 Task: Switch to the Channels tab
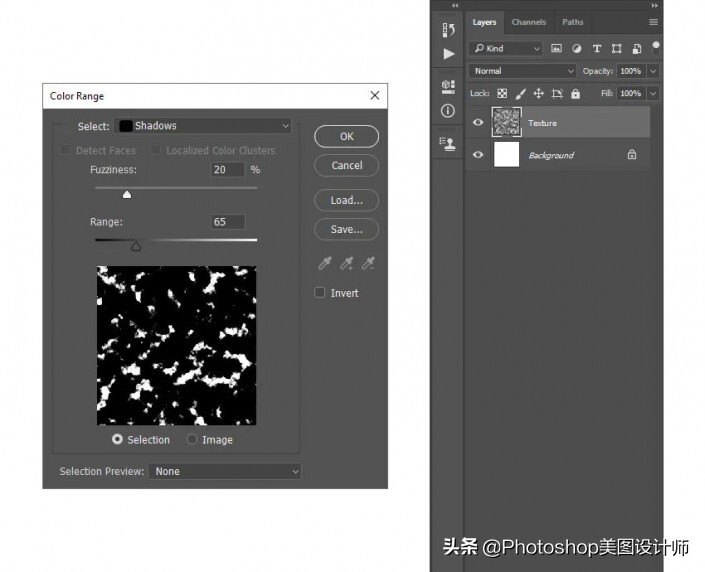529,22
